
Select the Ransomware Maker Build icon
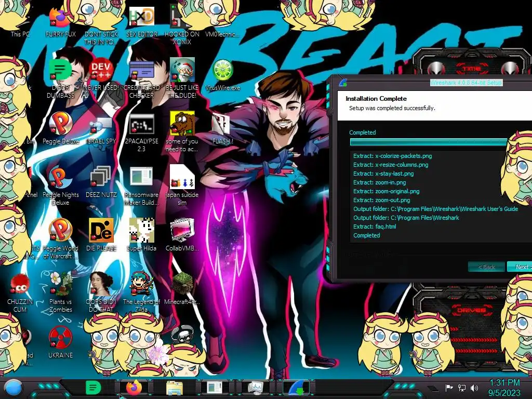coord(141,186)
